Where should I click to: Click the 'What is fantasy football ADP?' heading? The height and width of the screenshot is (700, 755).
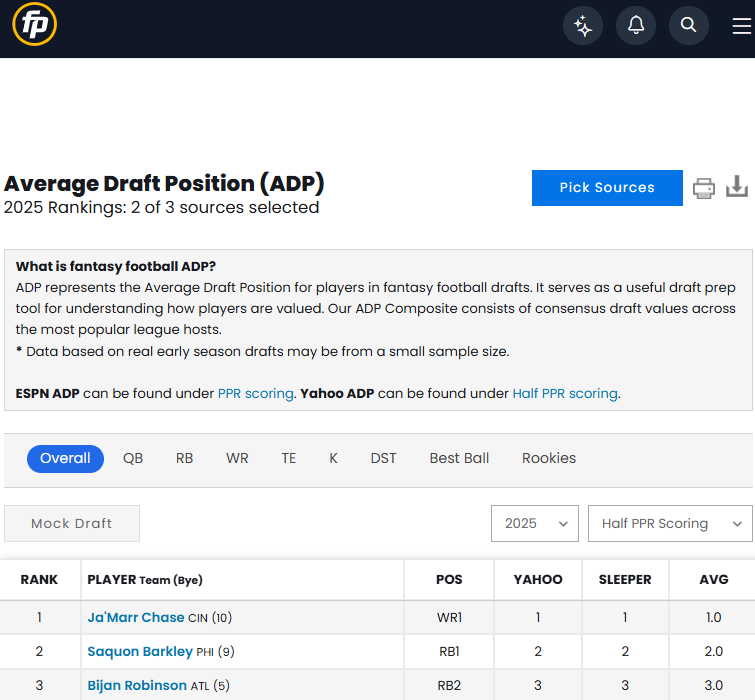(x=116, y=266)
